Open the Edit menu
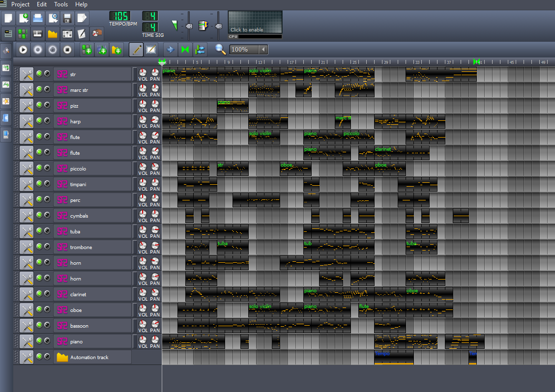Image resolution: width=555 pixels, height=392 pixels. click(42, 4)
